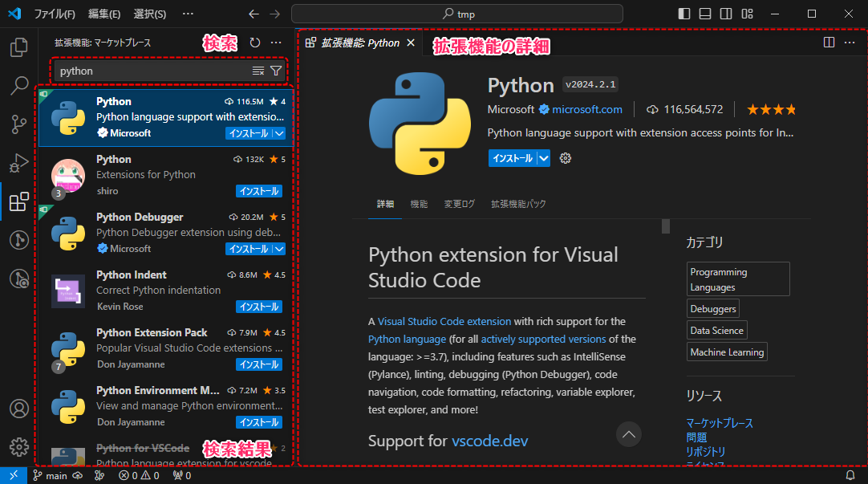Open the customize layout icon

748,14
